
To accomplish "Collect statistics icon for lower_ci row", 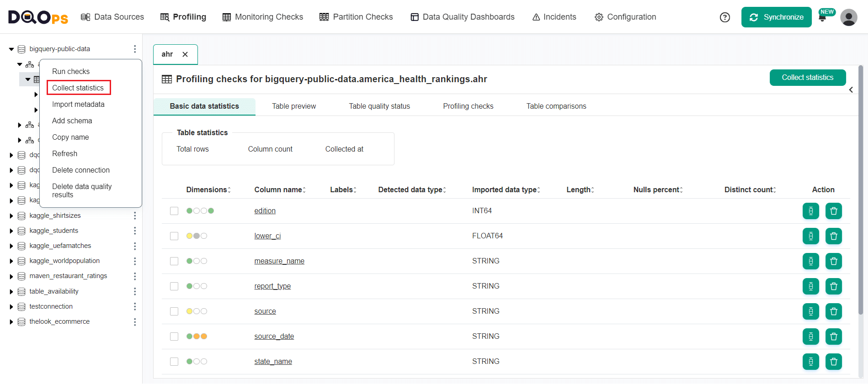I will [x=810, y=236].
